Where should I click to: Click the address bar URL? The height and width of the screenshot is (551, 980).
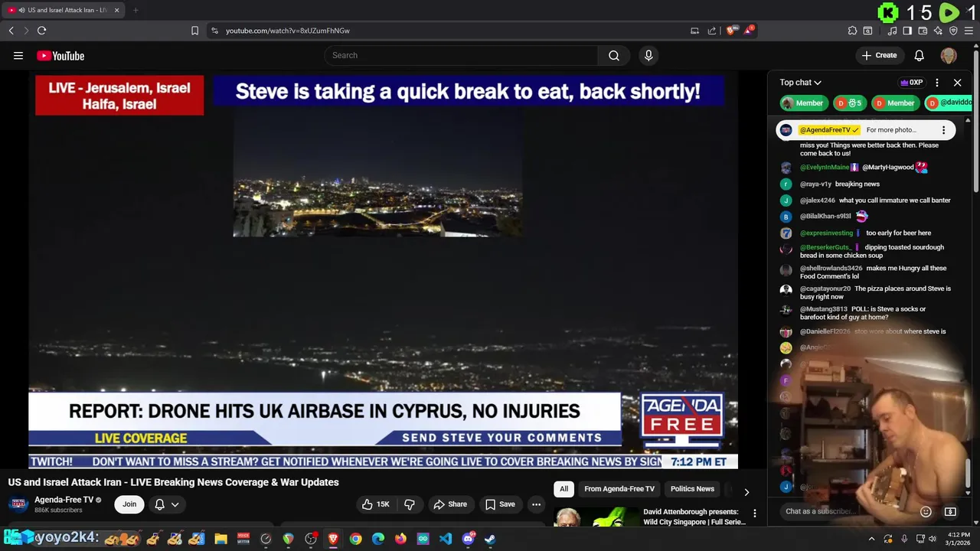[x=288, y=31]
